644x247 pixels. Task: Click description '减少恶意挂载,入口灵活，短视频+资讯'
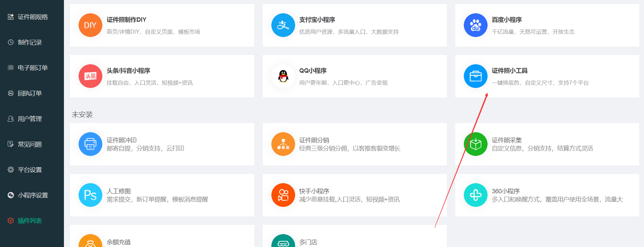[350, 199]
